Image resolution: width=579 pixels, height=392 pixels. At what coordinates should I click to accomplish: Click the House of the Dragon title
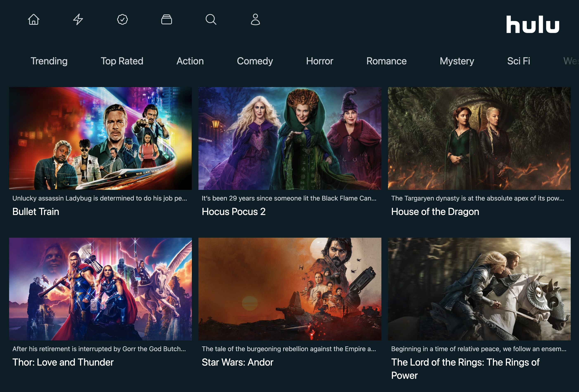pos(435,211)
